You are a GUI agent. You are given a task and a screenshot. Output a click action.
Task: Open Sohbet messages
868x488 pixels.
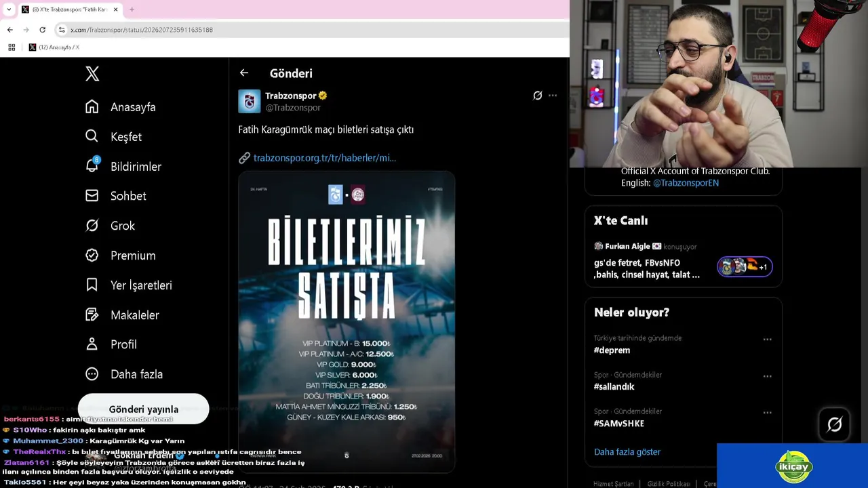(x=116, y=196)
